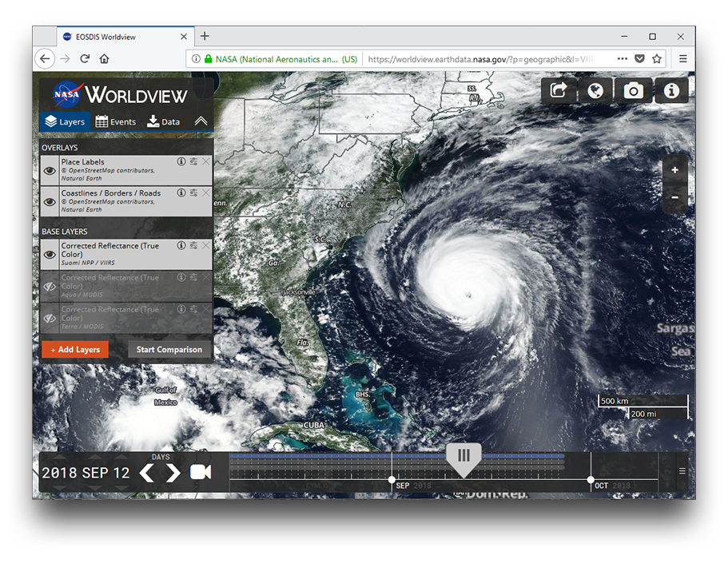Click the NASA Worldview logo
This screenshot has width=728, height=563.
120,95
